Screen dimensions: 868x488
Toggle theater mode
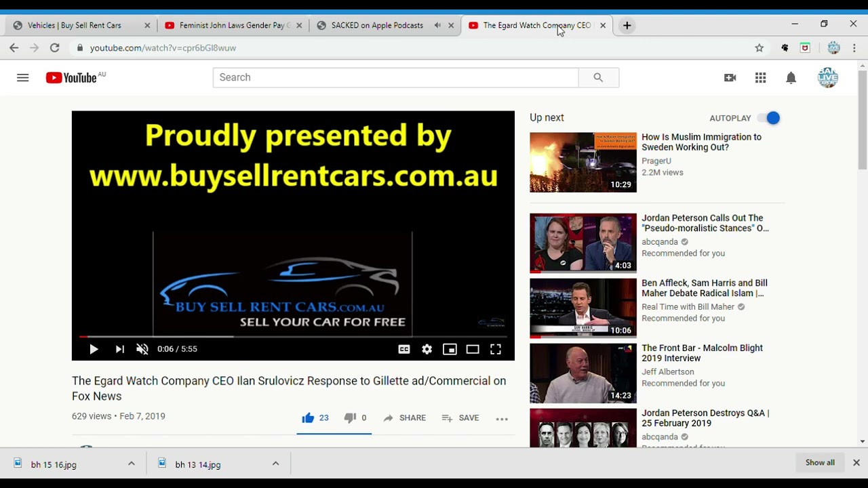click(x=473, y=349)
